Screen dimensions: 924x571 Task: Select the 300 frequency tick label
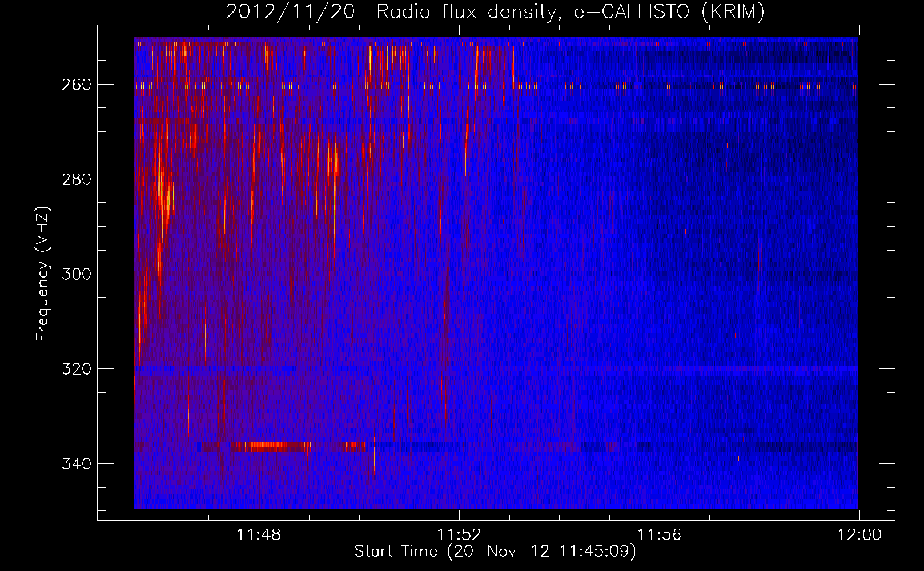[x=76, y=274]
